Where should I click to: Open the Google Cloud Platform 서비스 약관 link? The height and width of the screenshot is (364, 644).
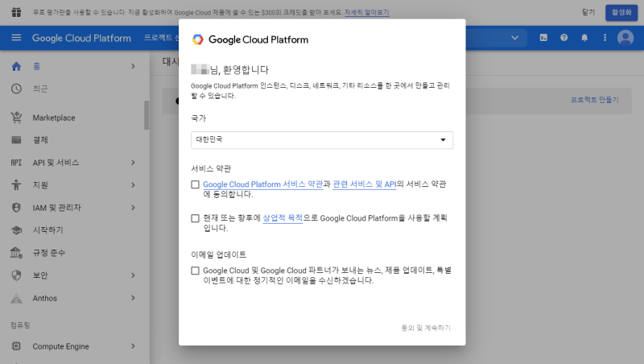263,184
